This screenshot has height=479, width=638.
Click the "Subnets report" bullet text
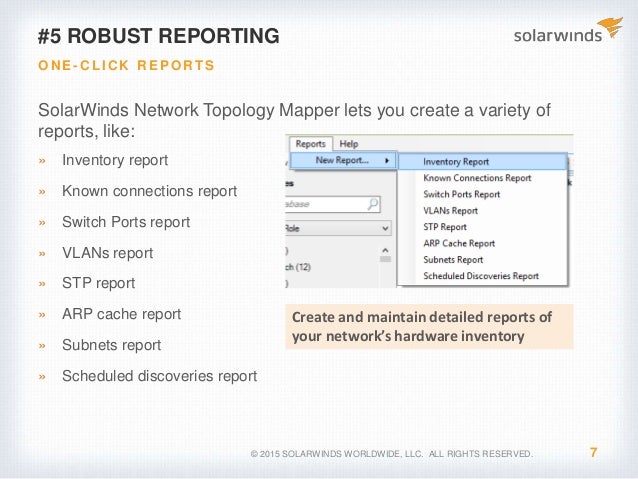pos(111,345)
